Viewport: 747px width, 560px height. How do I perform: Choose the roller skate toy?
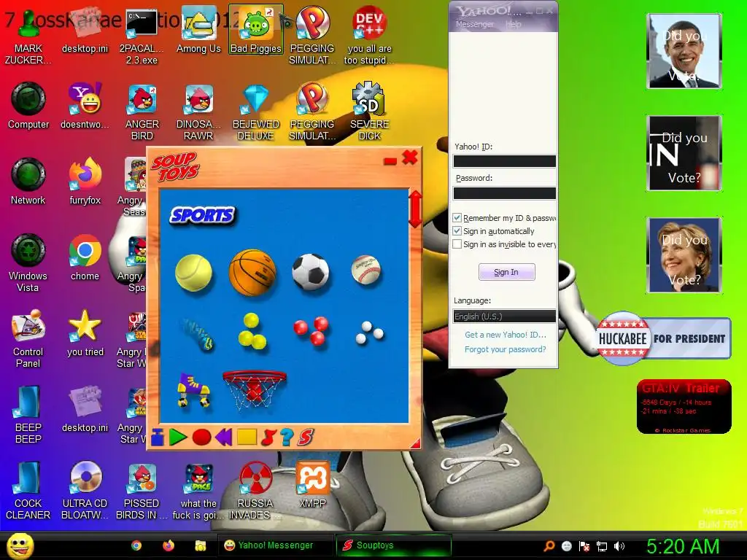193,389
